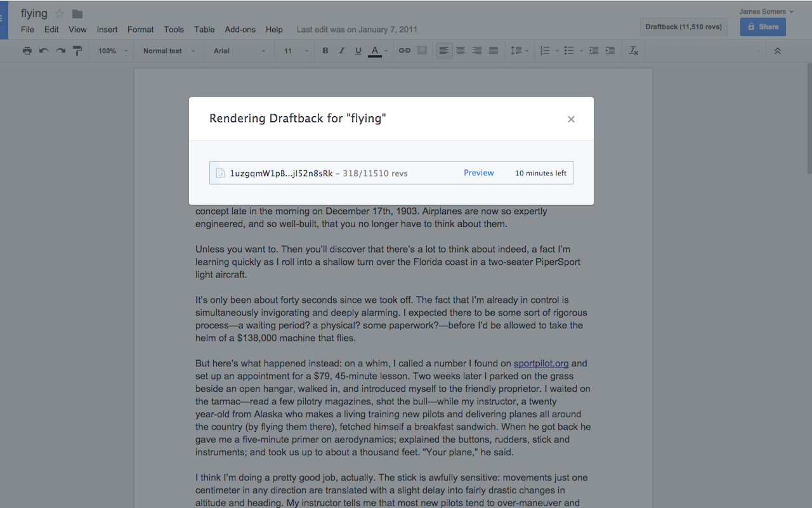Click the Preview link in the dialog
This screenshot has width=812, height=508.
(x=478, y=173)
